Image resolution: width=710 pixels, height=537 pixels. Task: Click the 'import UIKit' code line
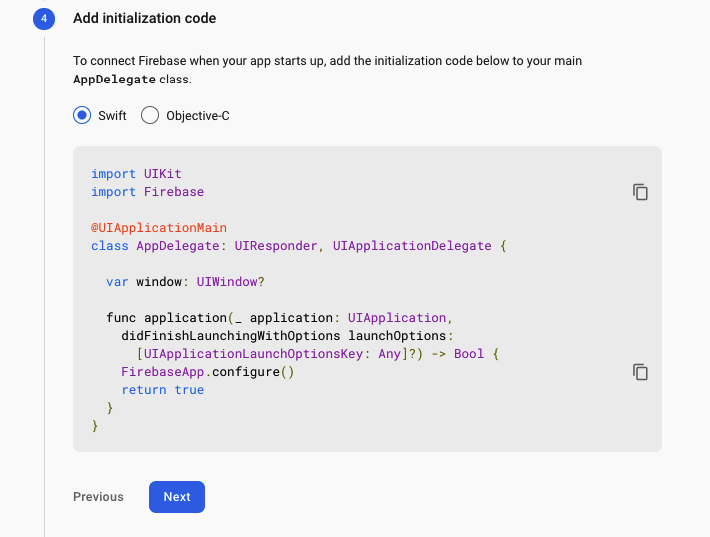[x=136, y=174]
